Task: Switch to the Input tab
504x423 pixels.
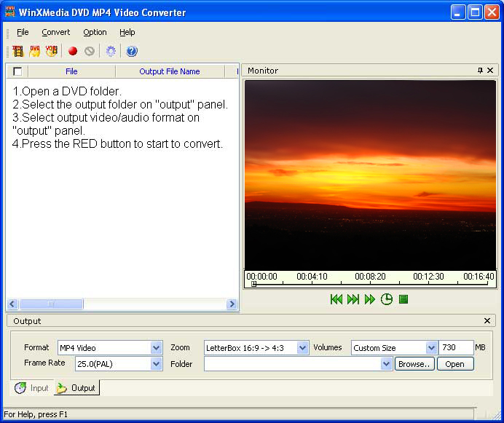Action: [33, 388]
